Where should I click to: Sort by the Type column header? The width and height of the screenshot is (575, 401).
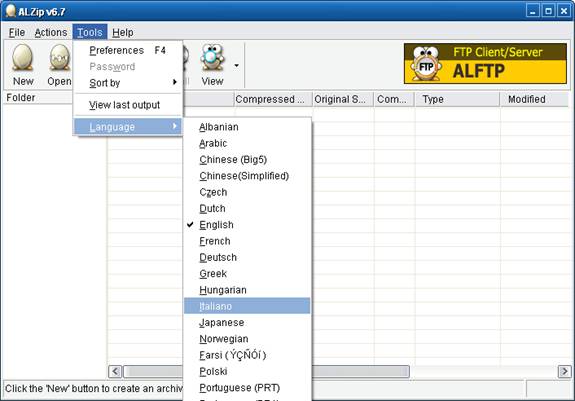(457, 99)
